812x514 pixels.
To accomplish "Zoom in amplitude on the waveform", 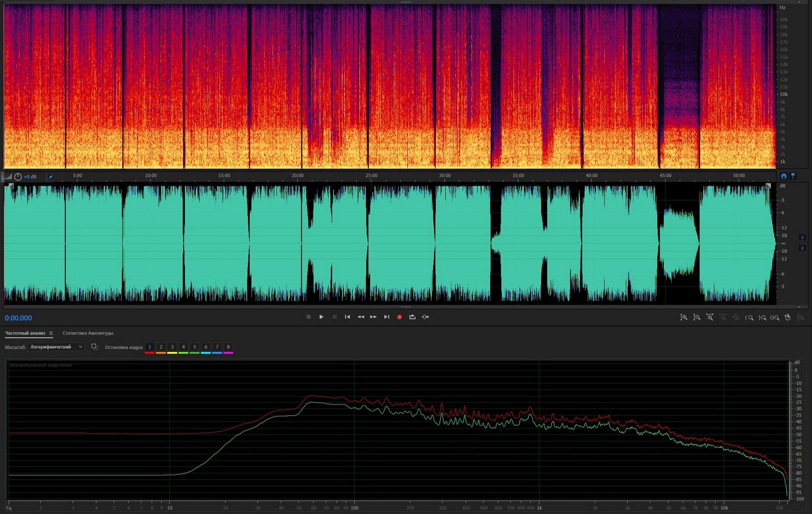I will coord(684,317).
